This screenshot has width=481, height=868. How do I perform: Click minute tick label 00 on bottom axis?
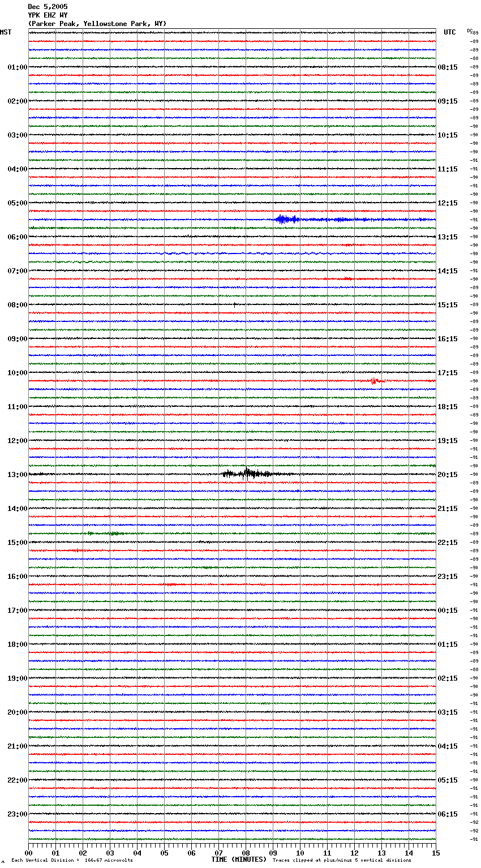(x=28, y=853)
